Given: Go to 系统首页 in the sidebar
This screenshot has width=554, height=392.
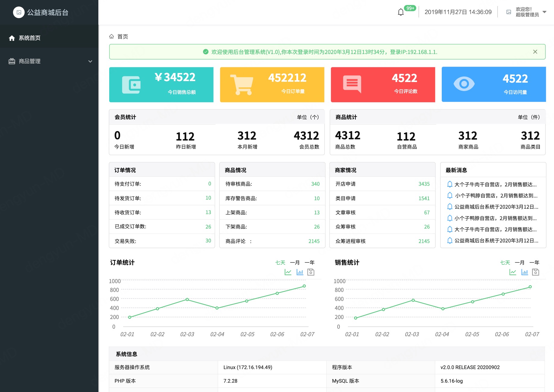Looking at the screenshot, I should (30, 38).
